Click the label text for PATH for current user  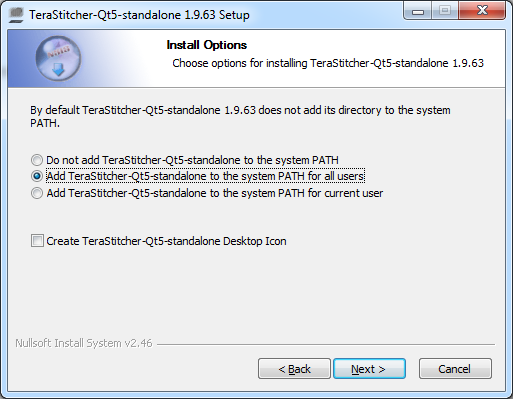pyautogui.click(x=215, y=193)
